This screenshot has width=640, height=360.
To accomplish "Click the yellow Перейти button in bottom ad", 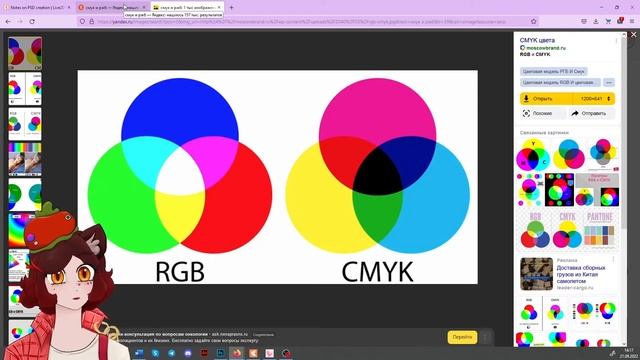I will point(462,337).
